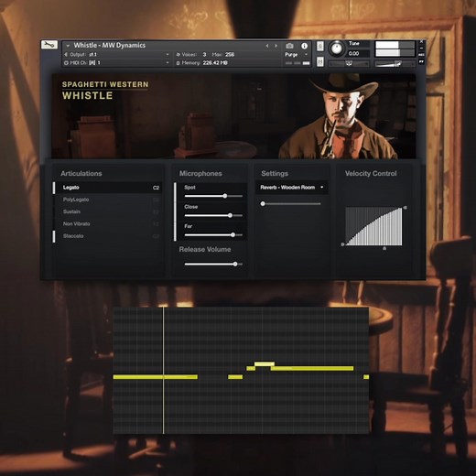Click the velocity curve bottom shape handle
476x476 pixels.
point(384,249)
